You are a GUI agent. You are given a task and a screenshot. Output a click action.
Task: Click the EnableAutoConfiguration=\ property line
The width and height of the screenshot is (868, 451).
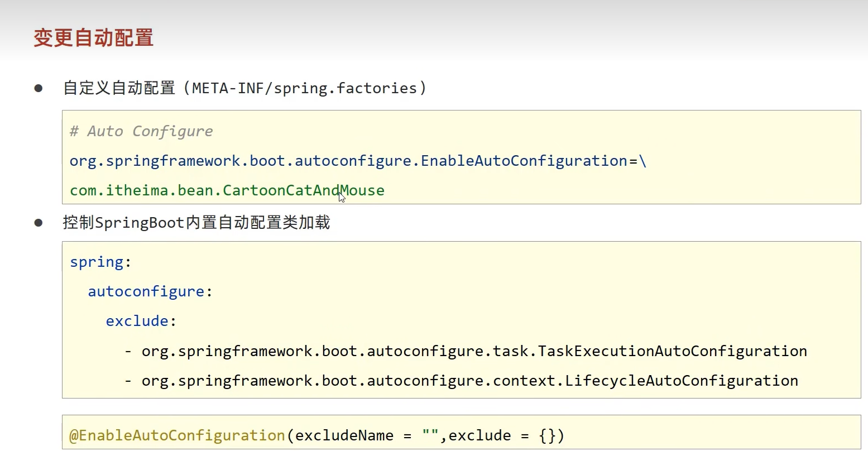pyautogui.click(x=358, y=161)
